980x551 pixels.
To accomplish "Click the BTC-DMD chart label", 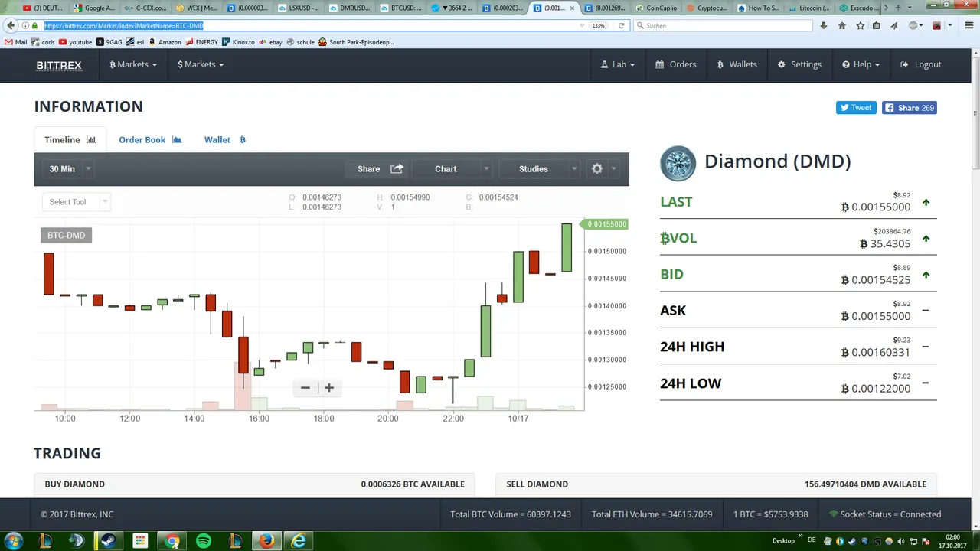I will pyautogui.click(x=66, y=235).
